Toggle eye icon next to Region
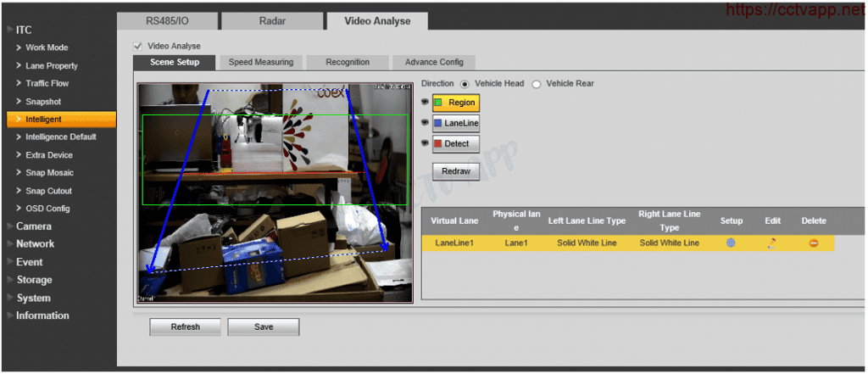Screen dimensions: 868x374 point(426,103)
